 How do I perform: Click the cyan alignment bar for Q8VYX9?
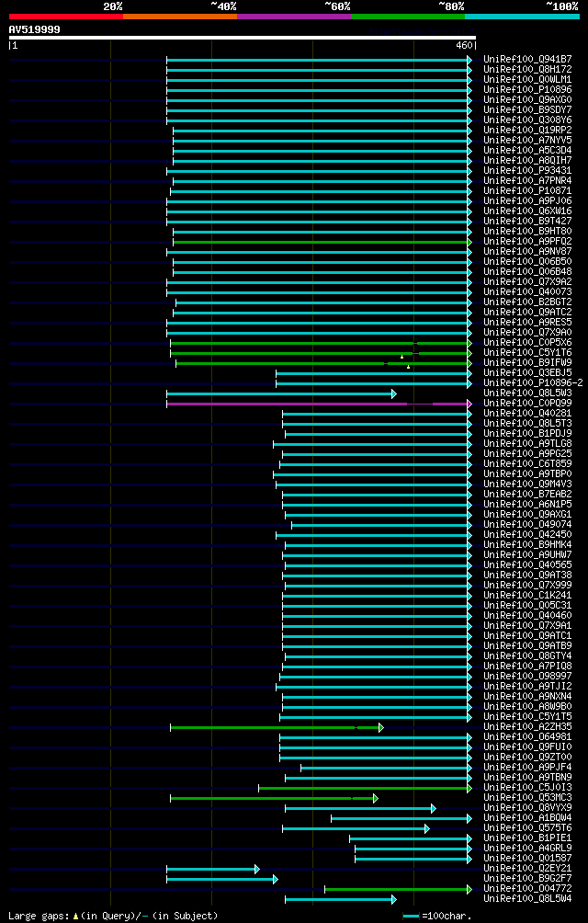[360, 808]
